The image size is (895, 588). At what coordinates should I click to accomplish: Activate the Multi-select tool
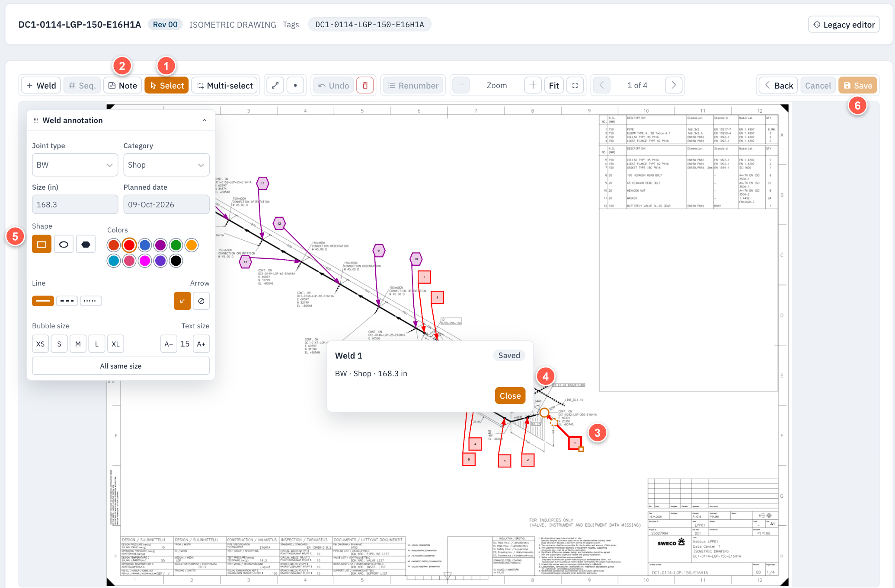pos(225,86)
